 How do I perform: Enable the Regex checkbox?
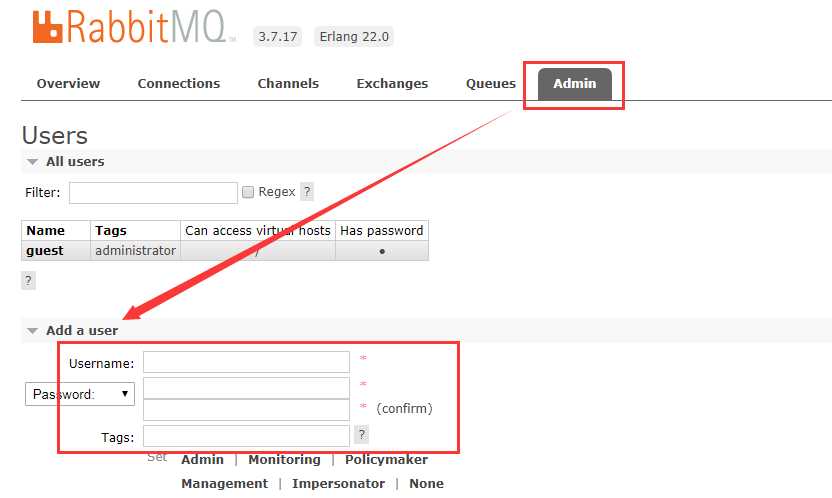[248, 192]
